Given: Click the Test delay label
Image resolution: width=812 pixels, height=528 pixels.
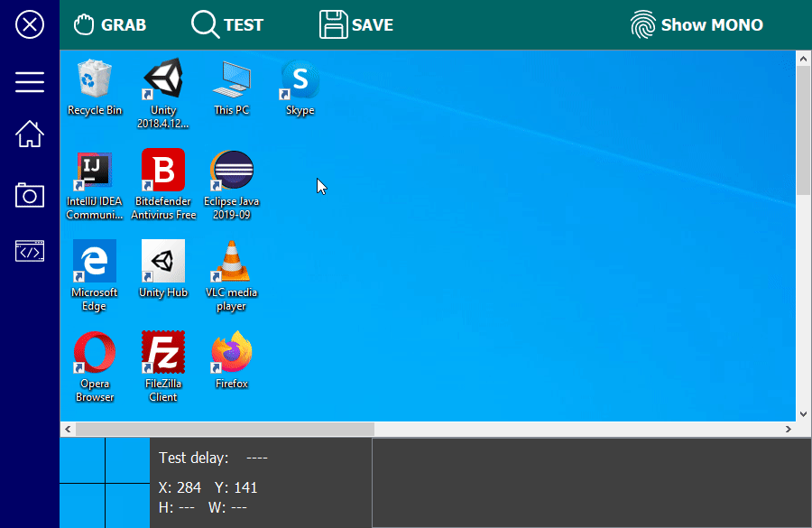Looking at the screenshot, I should click(193, 458).
